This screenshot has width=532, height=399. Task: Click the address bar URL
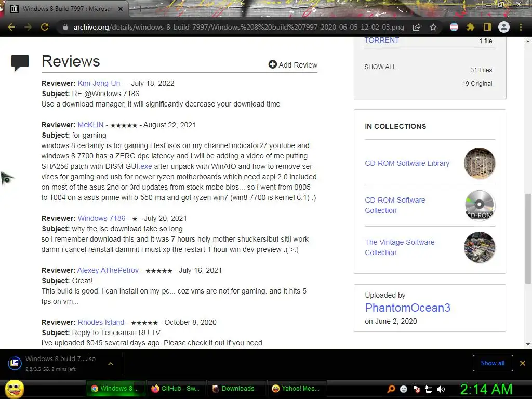click(238, 27)
